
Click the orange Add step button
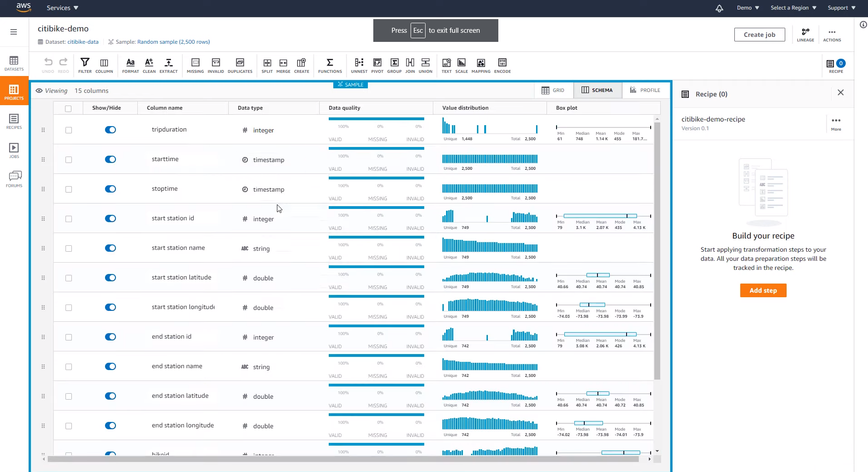coord(763,290)
